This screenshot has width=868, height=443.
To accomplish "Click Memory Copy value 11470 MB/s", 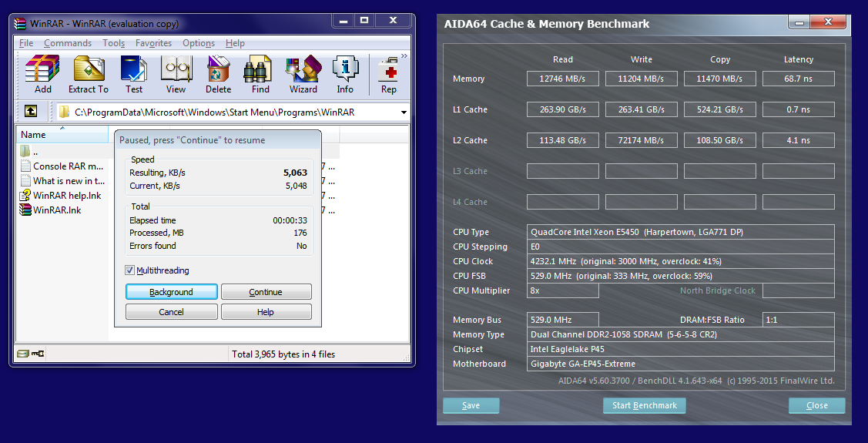I will tap(719, 79).
